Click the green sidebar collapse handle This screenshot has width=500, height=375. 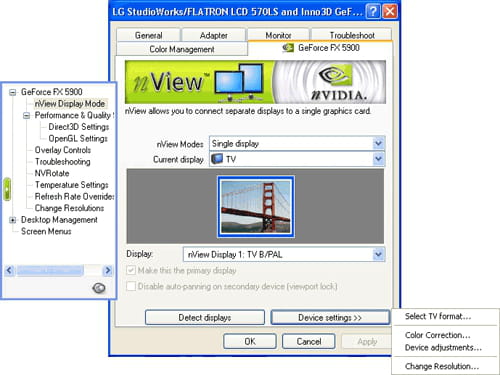tap(7, 189)
